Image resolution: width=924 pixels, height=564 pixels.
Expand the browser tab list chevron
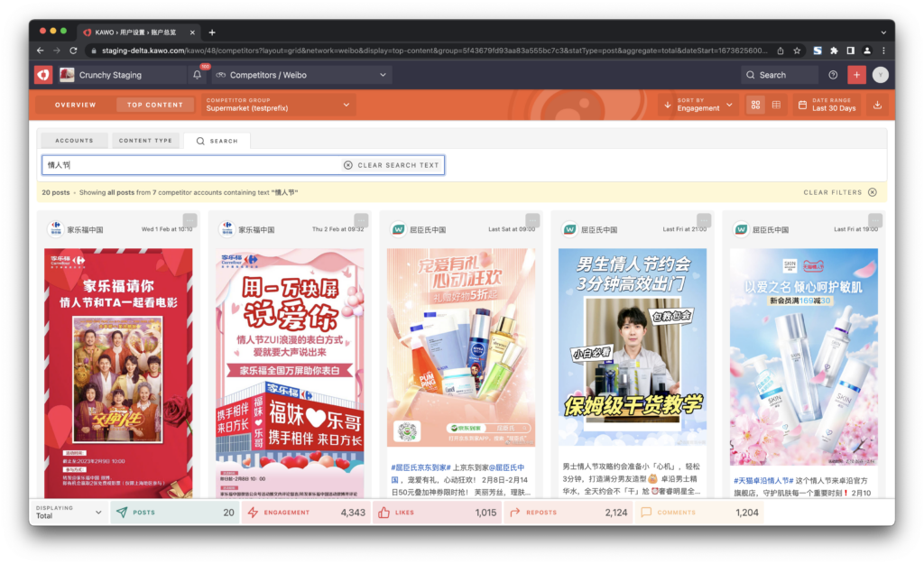[x=883, y=32]
